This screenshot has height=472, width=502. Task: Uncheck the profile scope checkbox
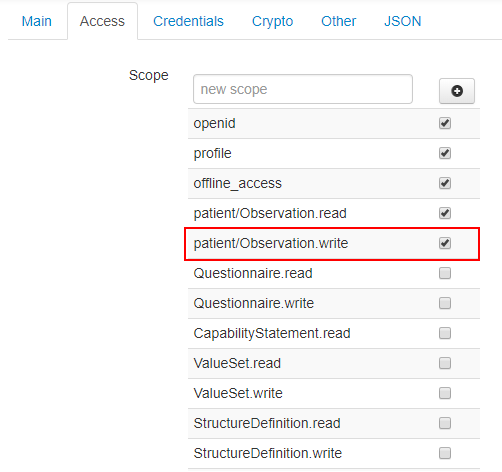pos(445,153)
